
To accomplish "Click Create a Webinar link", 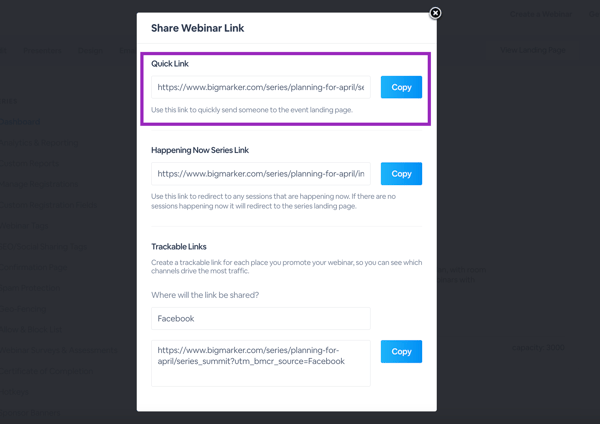I will [541, 14].
